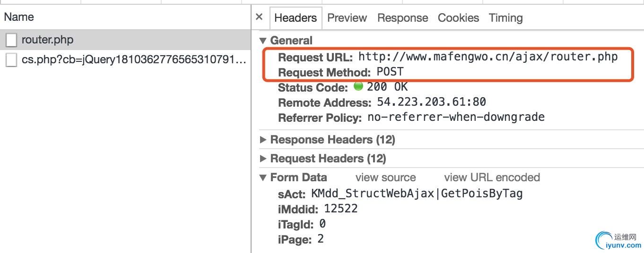
Task: Select the router.php file icon
Action: click(11, 40)
